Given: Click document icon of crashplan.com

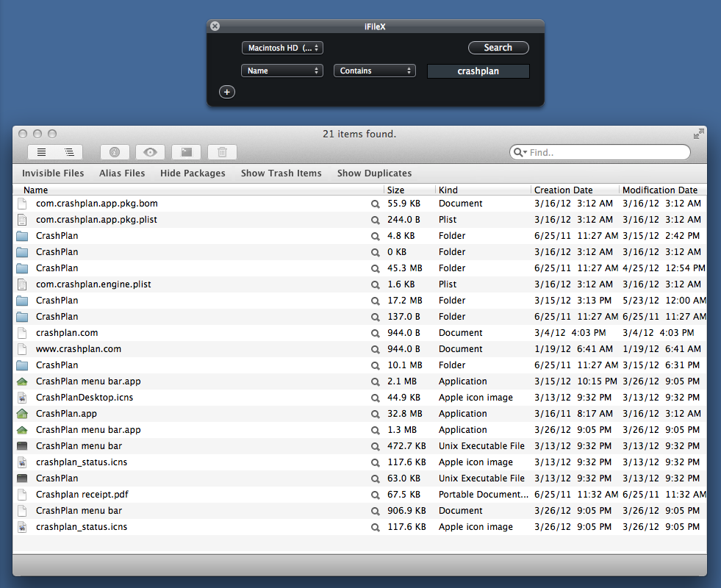Looking at the screenshot, I should [22, 333].
